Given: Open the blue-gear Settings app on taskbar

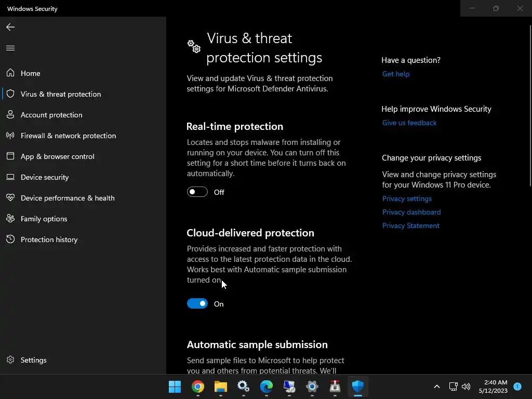Looking at the screenshot, I should tap(312, 387).
